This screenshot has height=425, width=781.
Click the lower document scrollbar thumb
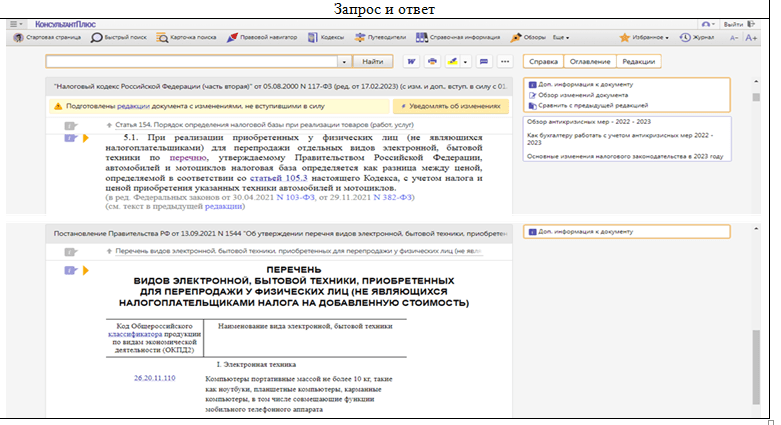pos(756,367)
